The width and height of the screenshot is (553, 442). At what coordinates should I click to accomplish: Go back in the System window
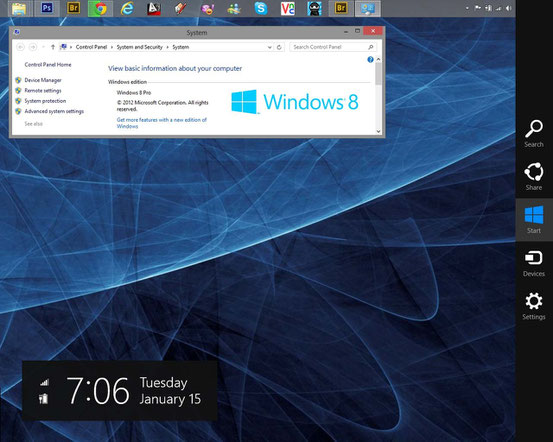click(x=20, y=47)
